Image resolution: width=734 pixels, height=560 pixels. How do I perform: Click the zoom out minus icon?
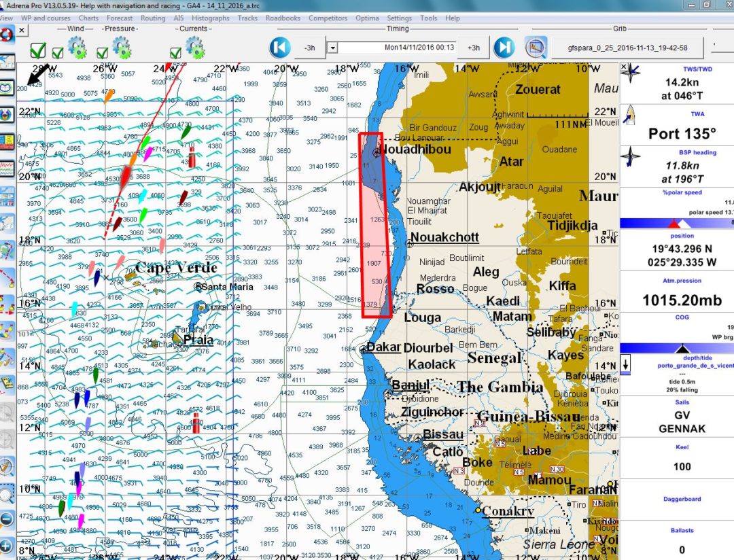click(x=6, y=519)
